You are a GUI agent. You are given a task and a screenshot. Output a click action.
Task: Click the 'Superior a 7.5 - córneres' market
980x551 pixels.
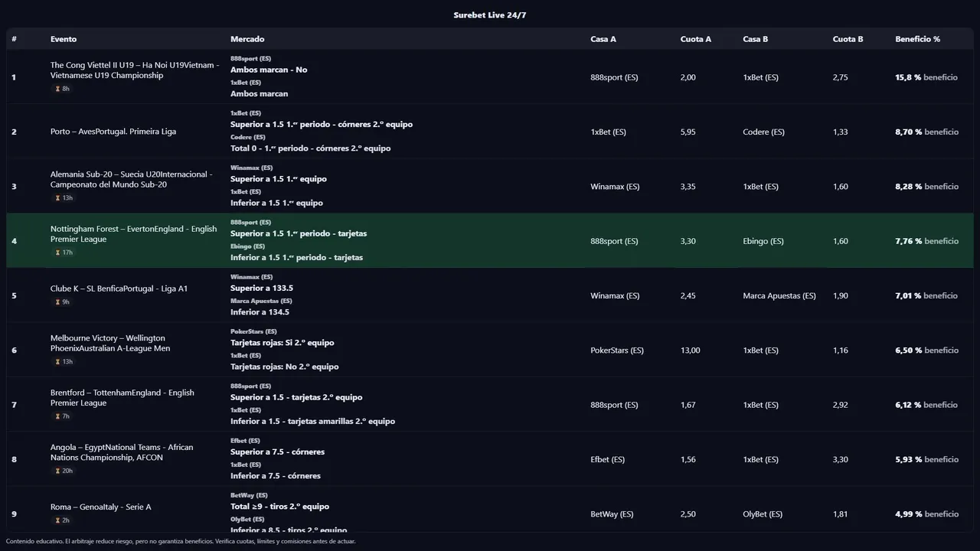click(277, 452)
